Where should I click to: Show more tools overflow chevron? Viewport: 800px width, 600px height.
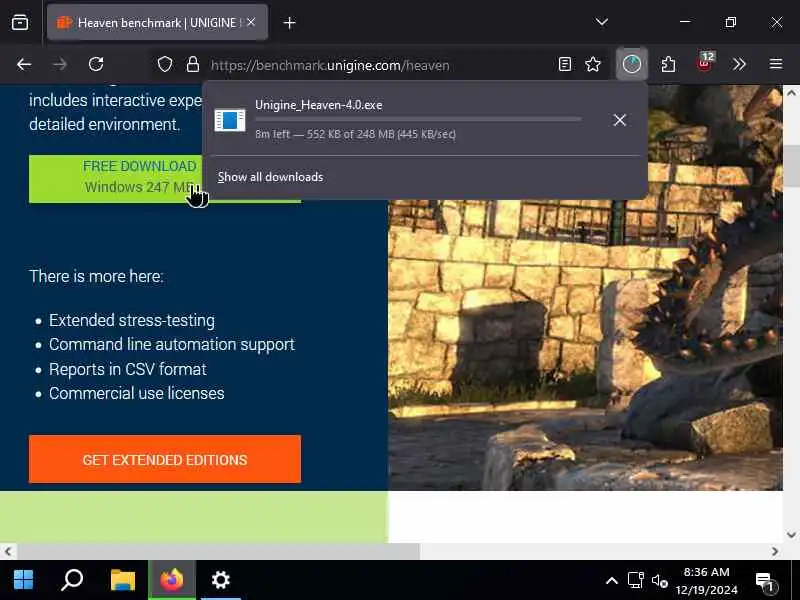click(x=739, y=64)
